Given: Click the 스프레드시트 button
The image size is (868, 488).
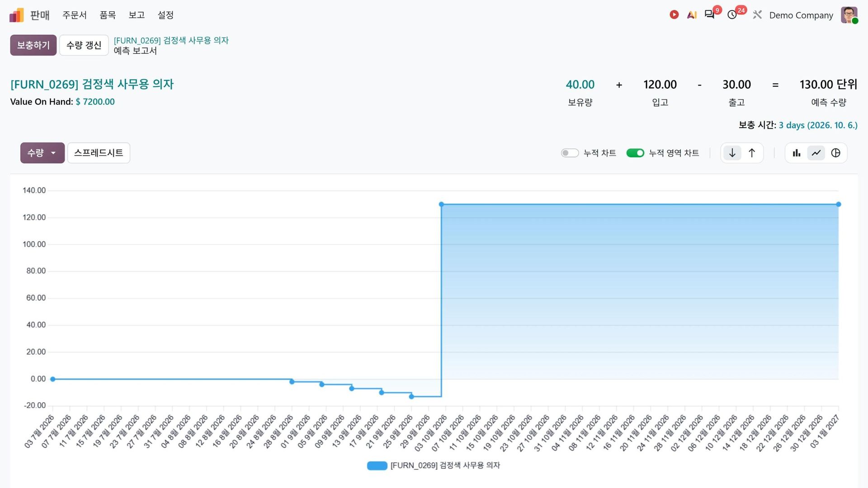Looking at the screenshot, I should (x=99, y=153).
